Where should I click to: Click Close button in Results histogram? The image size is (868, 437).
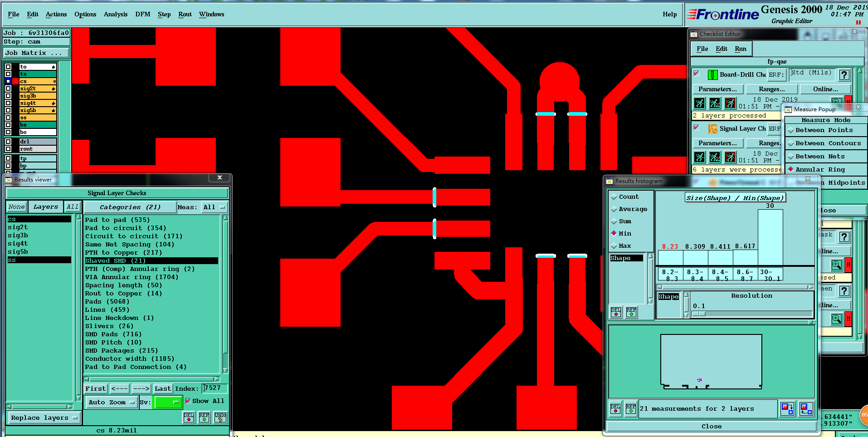coord(712,427)
